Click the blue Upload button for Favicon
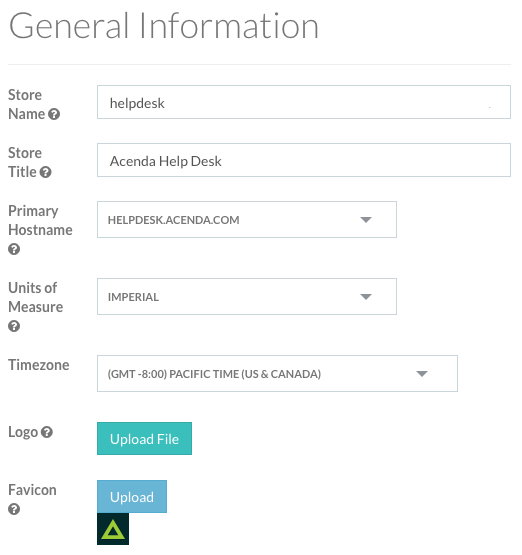The width and height of the screenshot is (522, 555). click(x=132, y=496)
